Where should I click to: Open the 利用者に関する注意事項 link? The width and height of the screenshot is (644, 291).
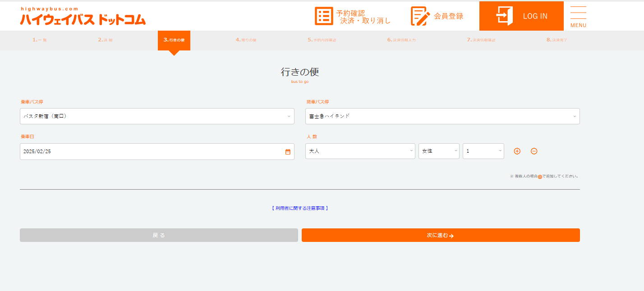tap(300, 208)
